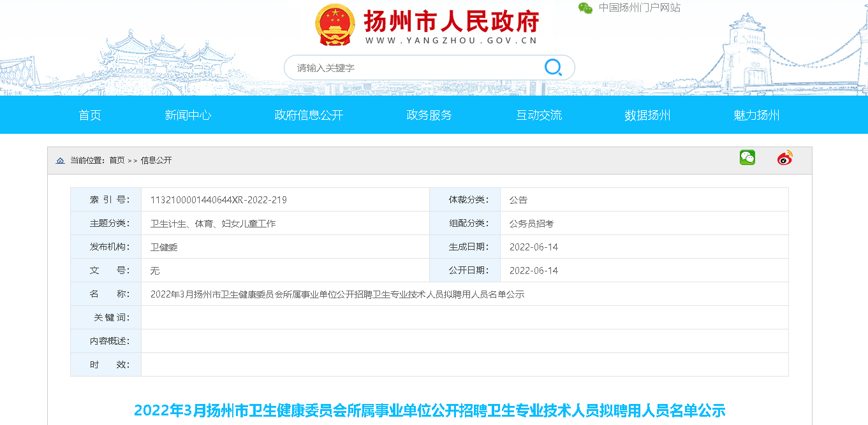
Task: Click the green WeChat share icon
Action: [747, 158]
